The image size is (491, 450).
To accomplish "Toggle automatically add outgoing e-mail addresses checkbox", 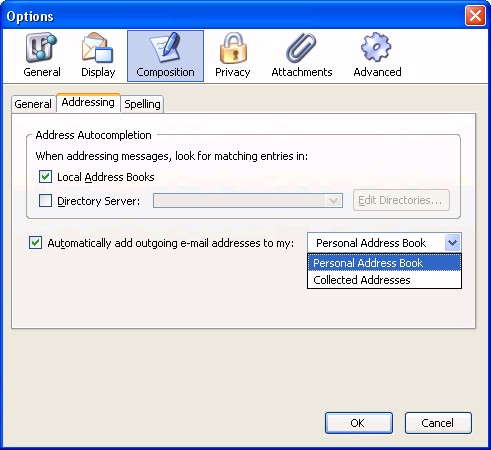I will [x=35, y=243].
